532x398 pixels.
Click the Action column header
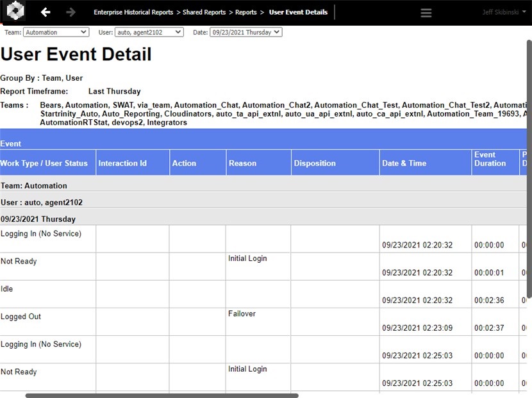pos(184,163)
